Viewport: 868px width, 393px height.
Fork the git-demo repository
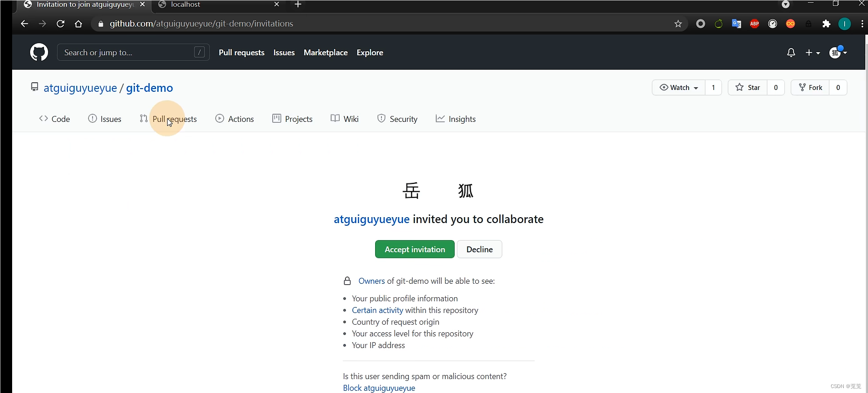click(810, 88)
